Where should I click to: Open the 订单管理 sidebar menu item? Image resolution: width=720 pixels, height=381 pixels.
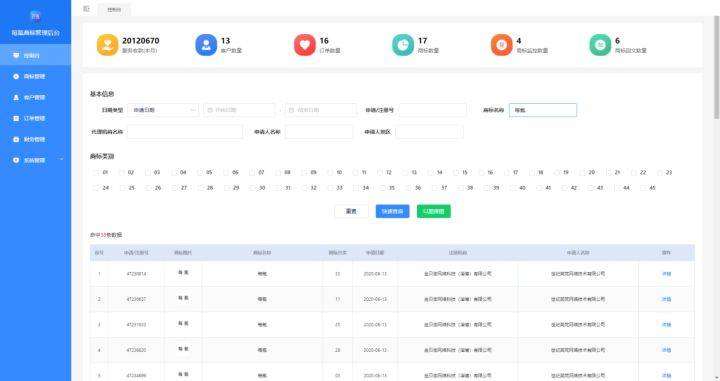click(x=35, y=118)
